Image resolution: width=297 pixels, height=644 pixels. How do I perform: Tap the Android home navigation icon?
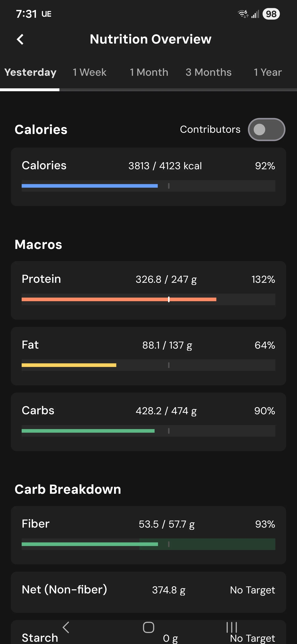pyautogui.click(x=148, y=627)
